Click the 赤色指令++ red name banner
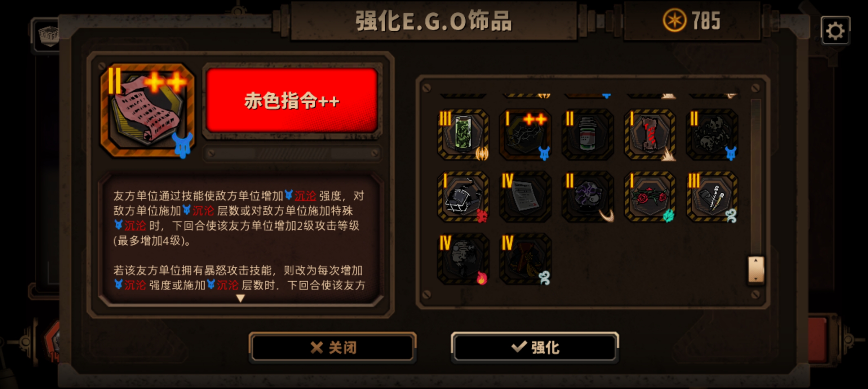868x389 pixels. pyautogui.click(x=292, y=100)
